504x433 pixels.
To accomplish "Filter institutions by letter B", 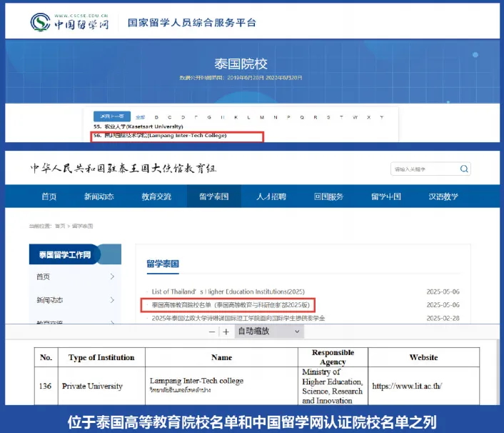I will click(x=156, y=117).
